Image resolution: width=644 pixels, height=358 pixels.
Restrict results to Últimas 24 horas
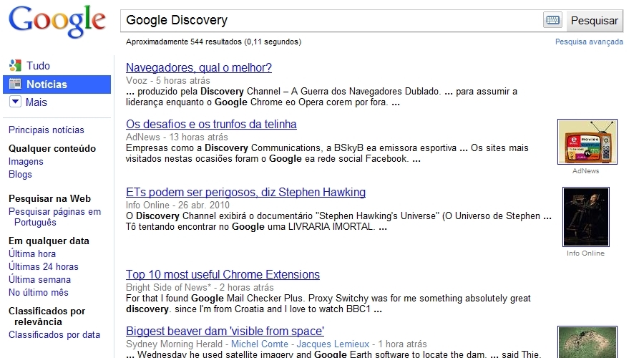pyautogui.click(x=44, y=266)
